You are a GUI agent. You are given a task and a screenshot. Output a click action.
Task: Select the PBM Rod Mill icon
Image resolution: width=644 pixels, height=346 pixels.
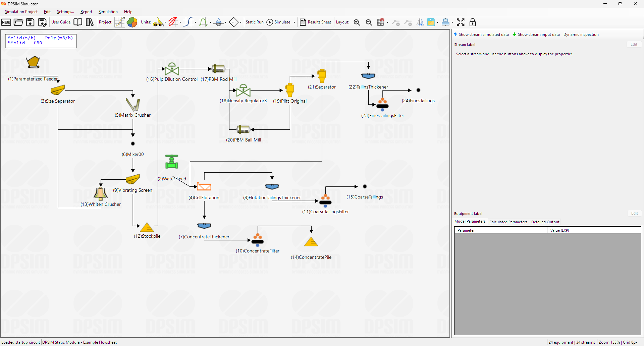218,69
